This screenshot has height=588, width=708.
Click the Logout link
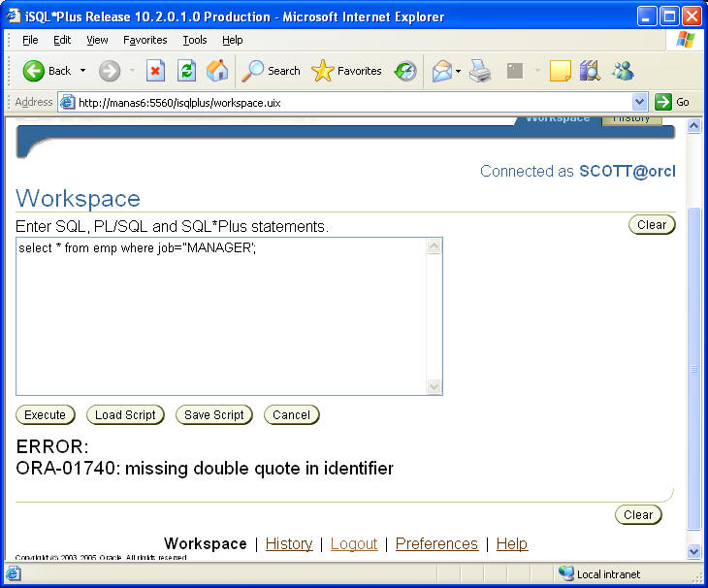(354, 543)
